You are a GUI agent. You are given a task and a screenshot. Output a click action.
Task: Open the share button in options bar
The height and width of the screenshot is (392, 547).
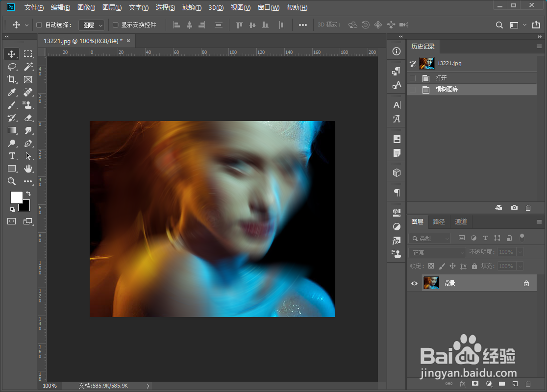coord(536,24)
